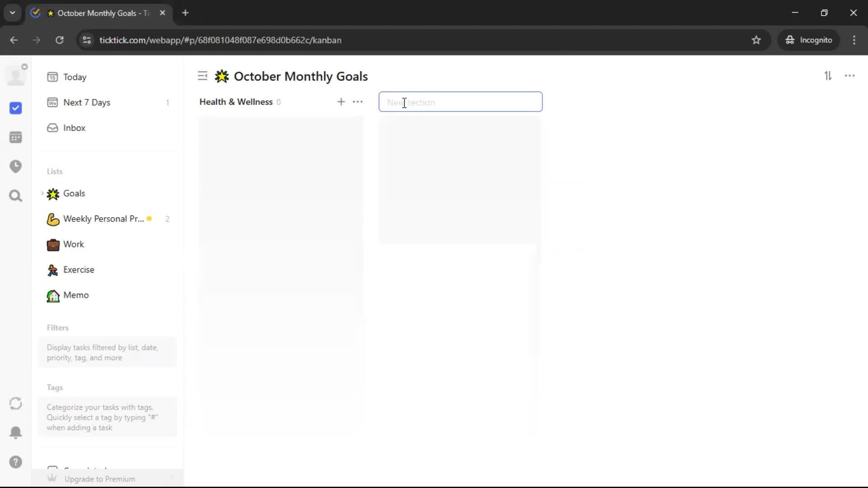Open the Next 7 Days list
Image resolution: width=868 pixels, height=488 pixels.
86,103
